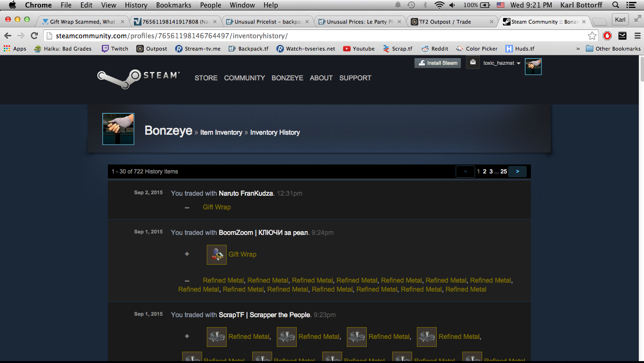644x363 pixels.
Task: Bookmark this page with star icon
Action: click(x=592, y=36)
